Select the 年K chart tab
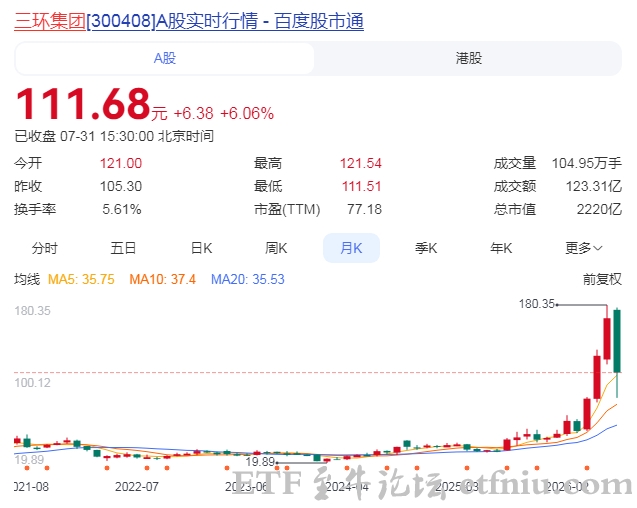Image resolution: width=637 pixels, height=508 pixels. (x=501, y=248)
